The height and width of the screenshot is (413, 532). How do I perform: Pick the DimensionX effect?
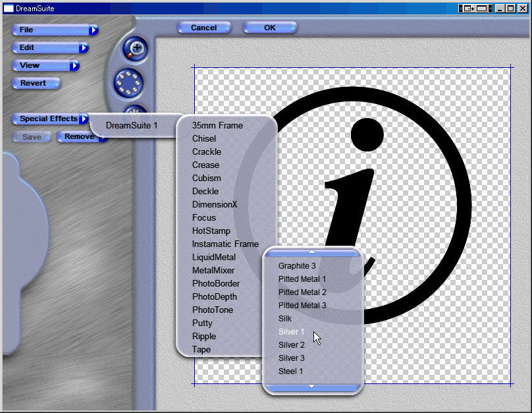[x=215, y=205]
